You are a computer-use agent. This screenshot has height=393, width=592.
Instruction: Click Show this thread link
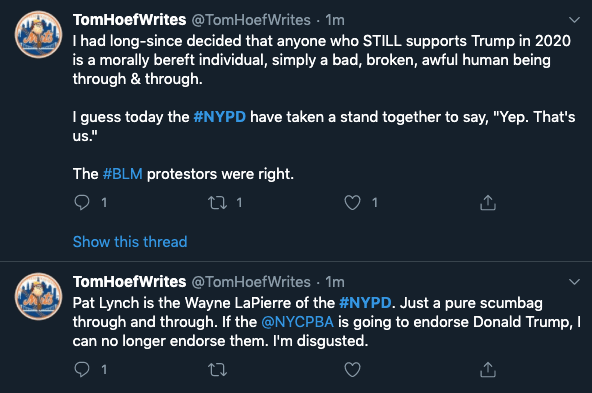tap(130, 242)
